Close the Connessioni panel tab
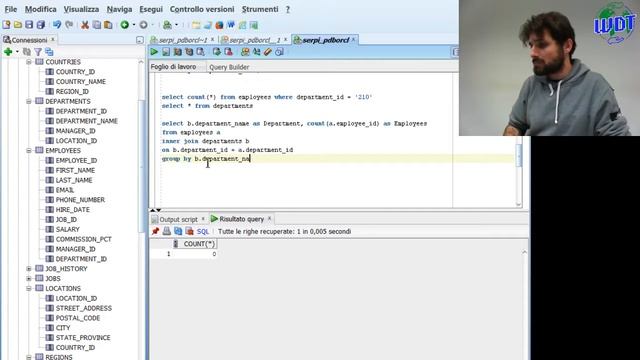Screen dimensions: 640x360 pos(53,40)
